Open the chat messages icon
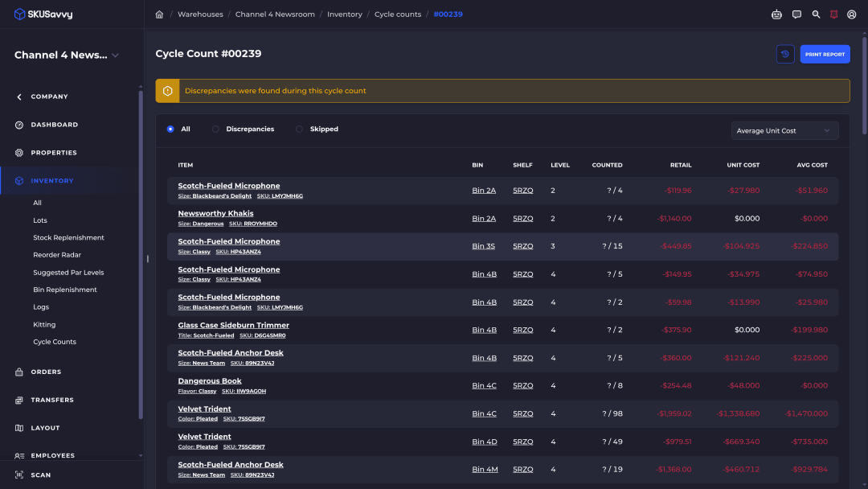The height and width of the screenshot is (489, 868). pyautogui.click(x=796, y=14)
